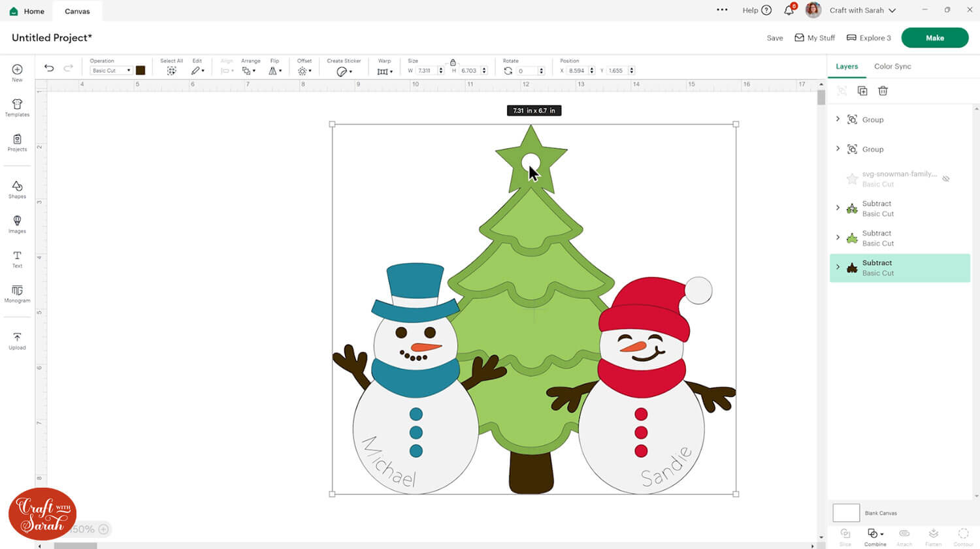Duplicate the selected layer
The width and height of the screenshot is (980, 549).
[862, 91]
